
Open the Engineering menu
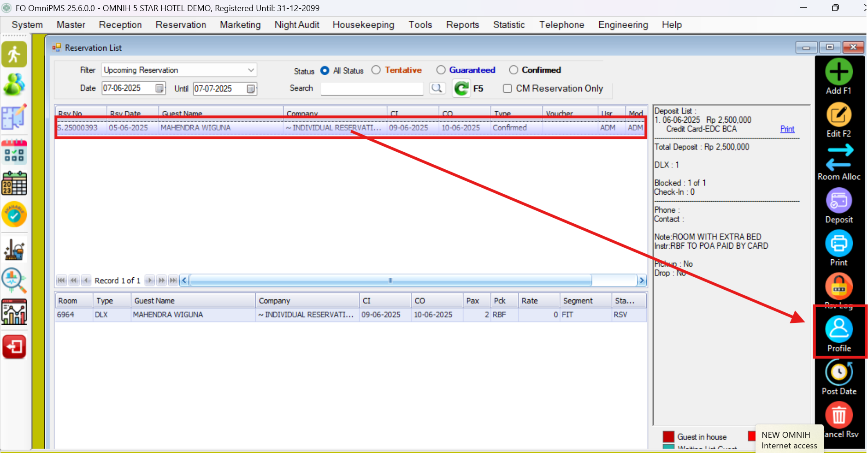[x=623, y=25]
